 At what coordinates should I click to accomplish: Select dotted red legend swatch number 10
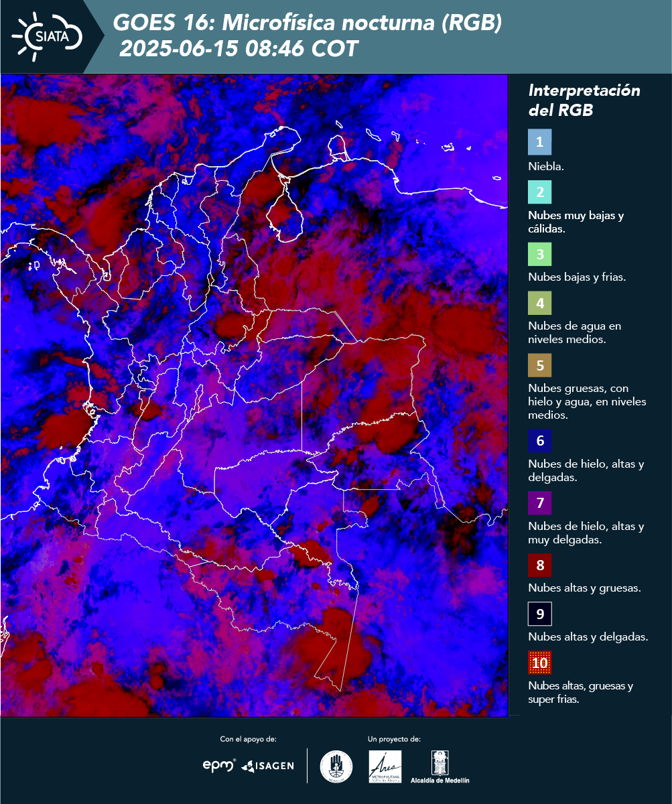pyautogui.click(x=539, y=664)
